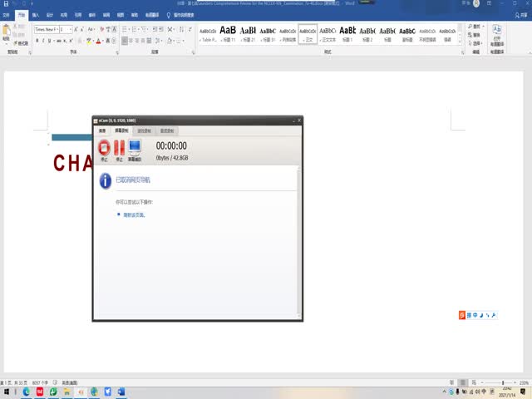
Task: Switch to the screen recording tab in oCam
Action: coord(121,131)
